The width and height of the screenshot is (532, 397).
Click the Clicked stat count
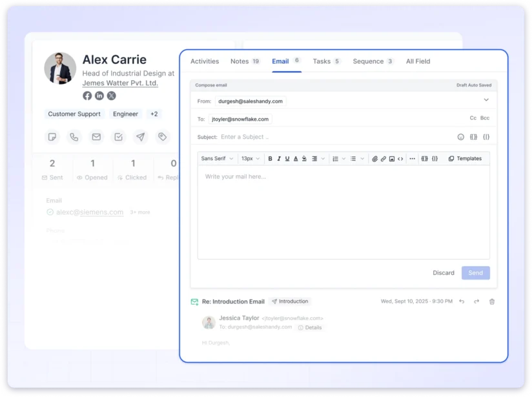tap(134, 163)
